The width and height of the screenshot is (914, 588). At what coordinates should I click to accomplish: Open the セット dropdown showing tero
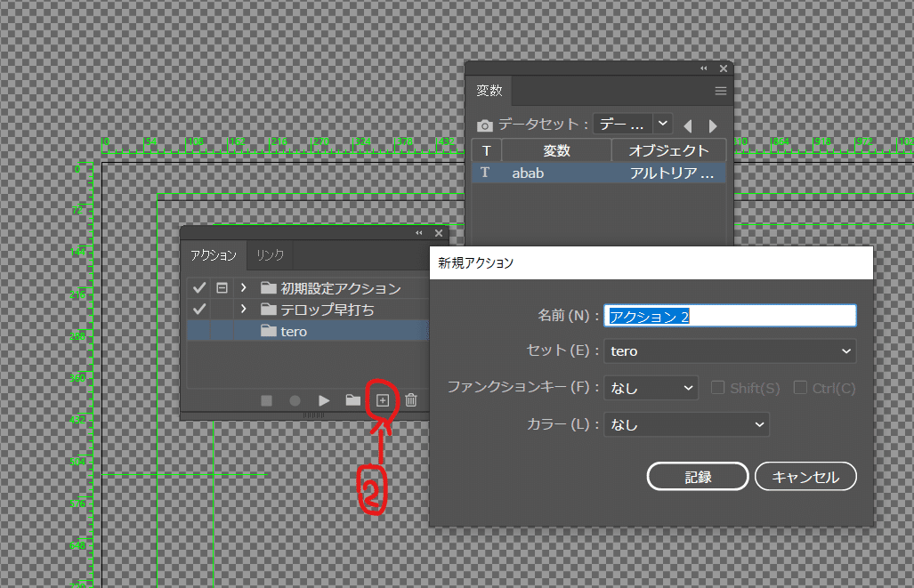tap(729, 350)
